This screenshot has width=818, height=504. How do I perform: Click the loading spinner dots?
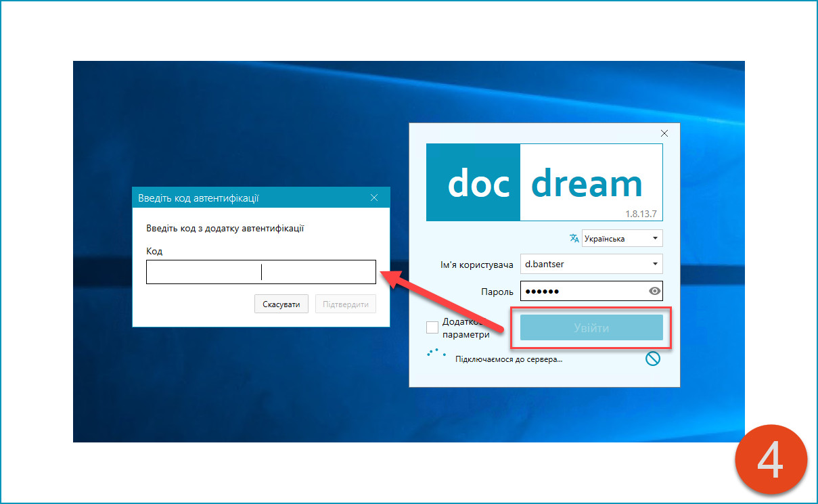(436, 352)
